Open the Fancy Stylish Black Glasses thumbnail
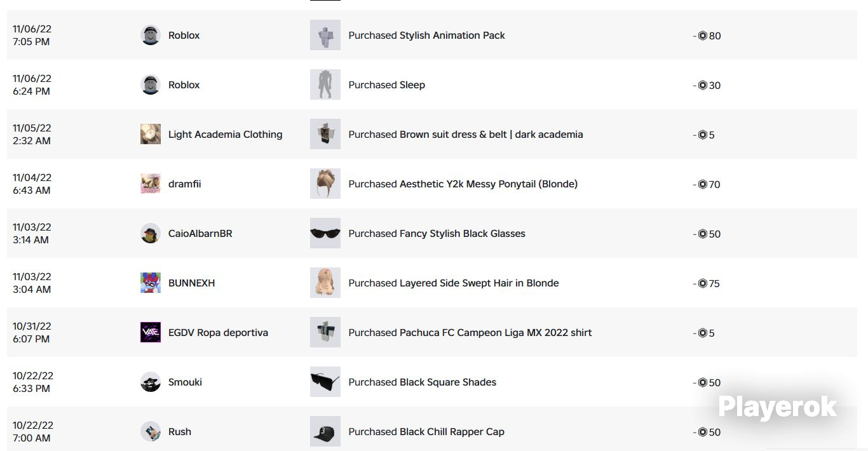Image resolution: width=868 pixels, height=451 pixels. pyautogui.click(x=325, y=233)
